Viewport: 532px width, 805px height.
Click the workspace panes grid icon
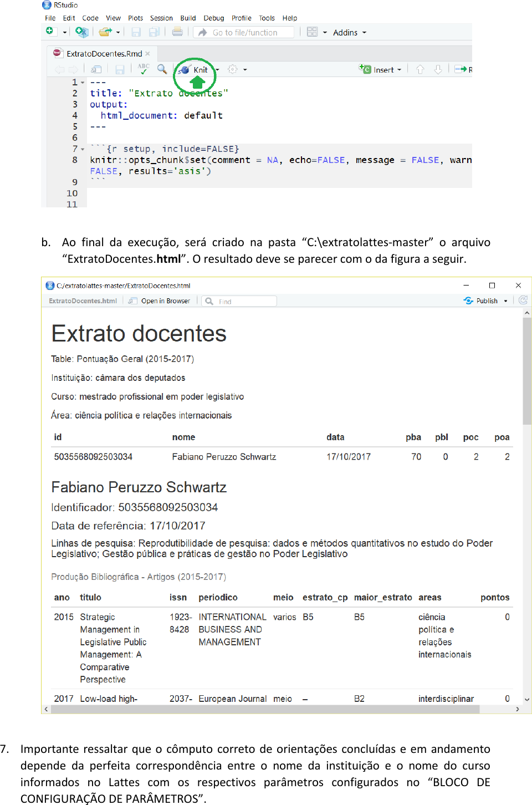point(312,32)
